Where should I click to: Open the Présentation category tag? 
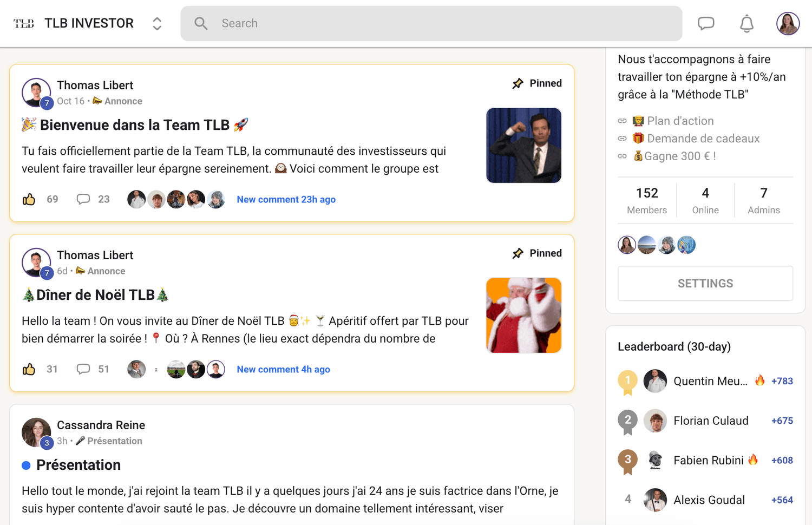109,441
